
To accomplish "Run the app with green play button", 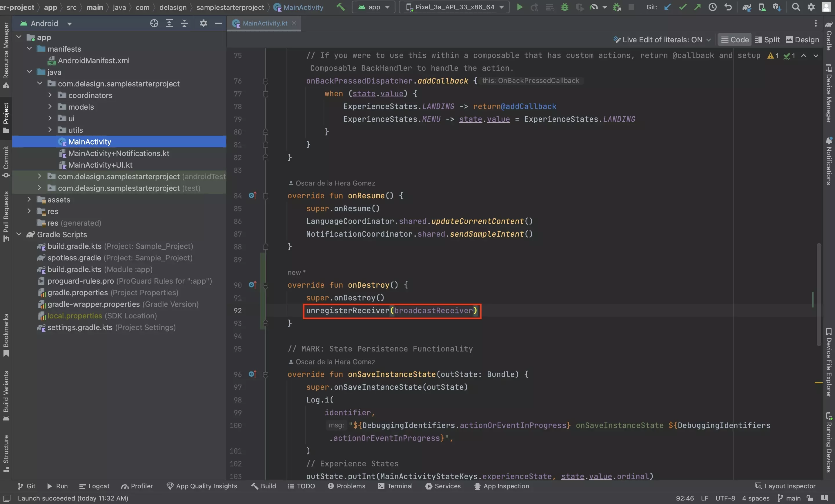I will (x=519, y=7).
